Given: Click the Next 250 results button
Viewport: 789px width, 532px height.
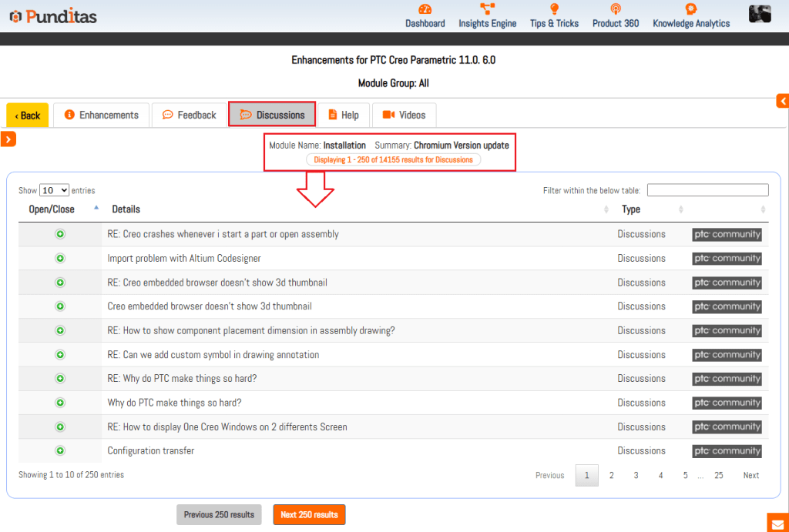Looking at the screenshot, I should [x=309, y=514].
